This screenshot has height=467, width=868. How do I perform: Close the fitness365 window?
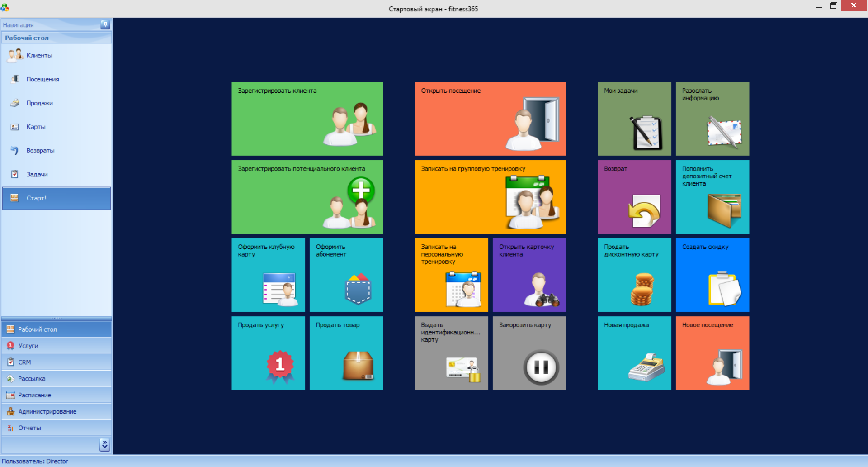[x=854, y=5]
